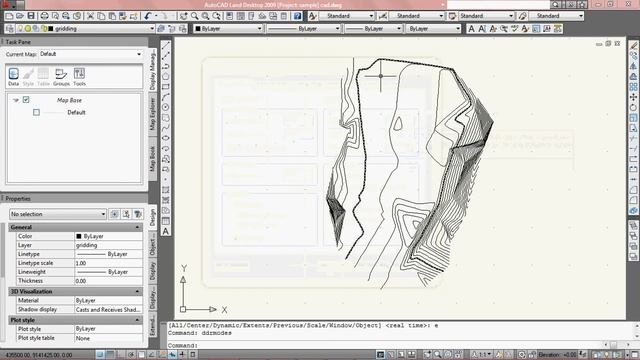
Task: Save the drawing with the floppy icon
Action: pyautogui.click(x=31, y=16)
